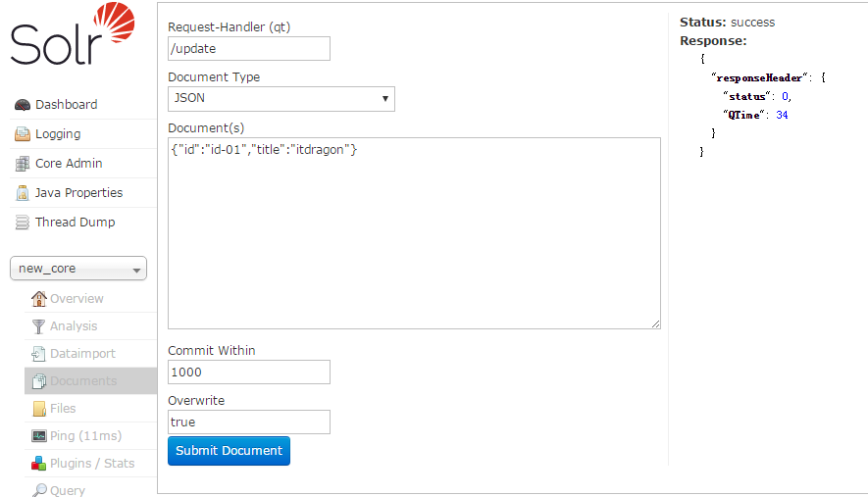This screenshot has width=868, height=497.
Task: Open Plugins / Stats
Action: point(92,464)
